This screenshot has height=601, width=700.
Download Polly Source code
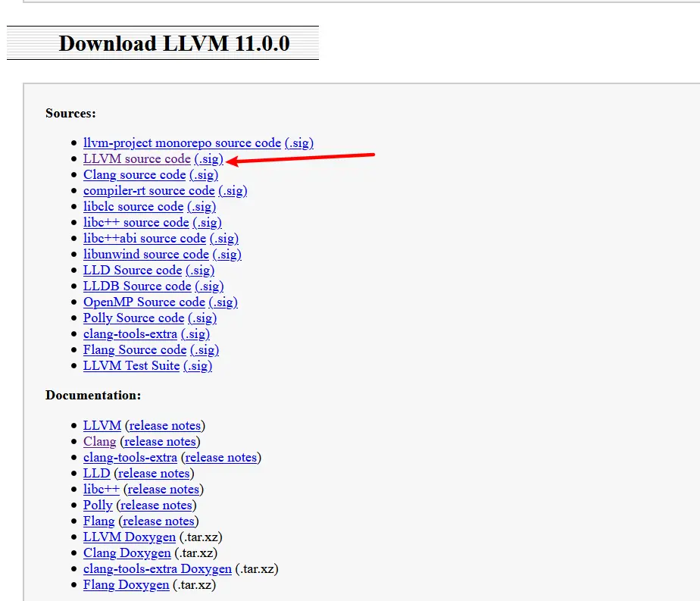tap(134, 318)
